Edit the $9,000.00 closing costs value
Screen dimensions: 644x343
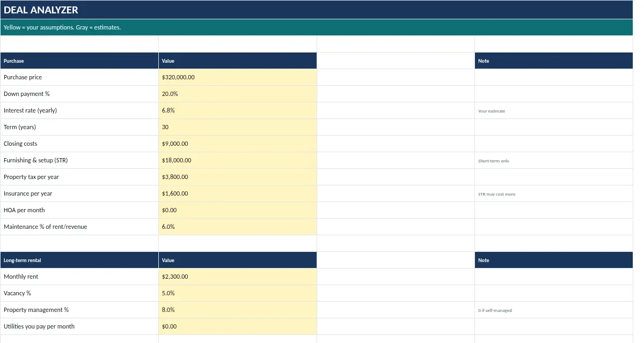(238, 144)
